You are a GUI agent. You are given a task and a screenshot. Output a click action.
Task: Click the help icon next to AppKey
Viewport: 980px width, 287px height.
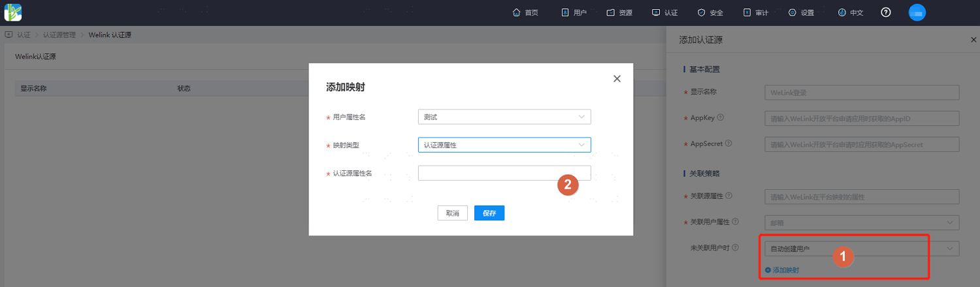(x=722, y=117)
